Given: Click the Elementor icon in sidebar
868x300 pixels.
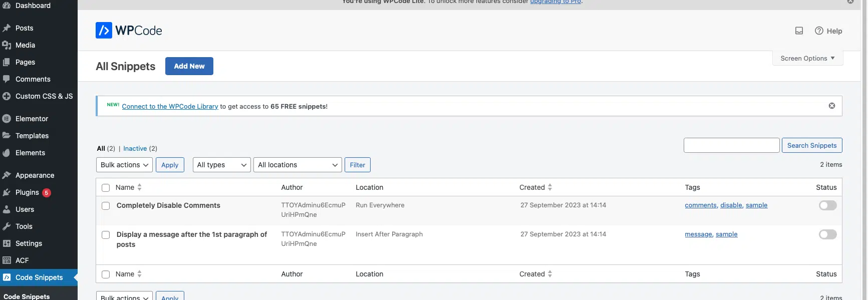Looking at the screenshot, I should coord(7,119).
